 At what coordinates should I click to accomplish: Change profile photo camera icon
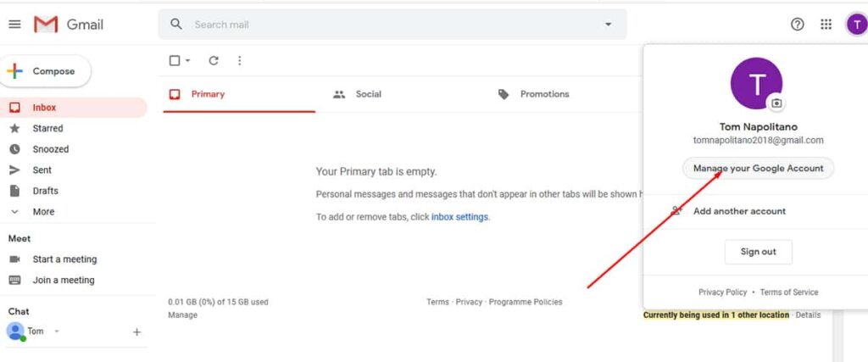[776, 103]
